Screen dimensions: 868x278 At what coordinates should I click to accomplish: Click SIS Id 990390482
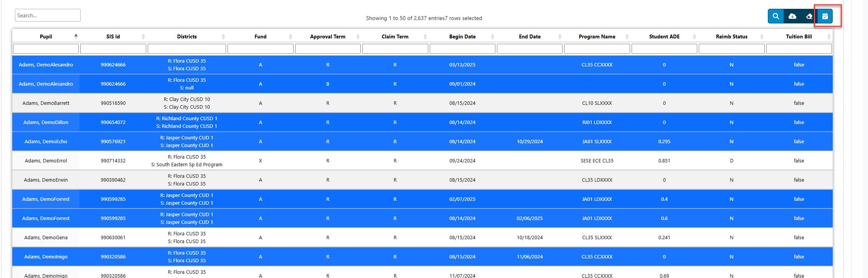[x=113, y=180]
